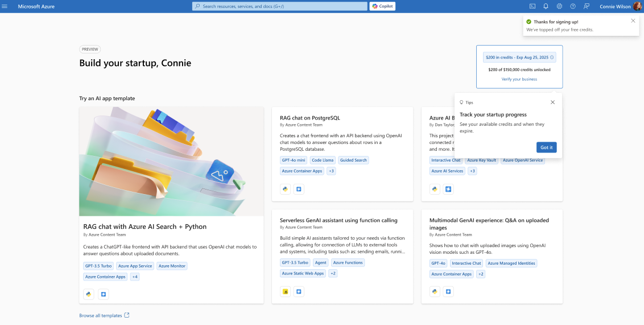
Task: Open Multimodal GenAI experience template title
Action: point(489,224)
